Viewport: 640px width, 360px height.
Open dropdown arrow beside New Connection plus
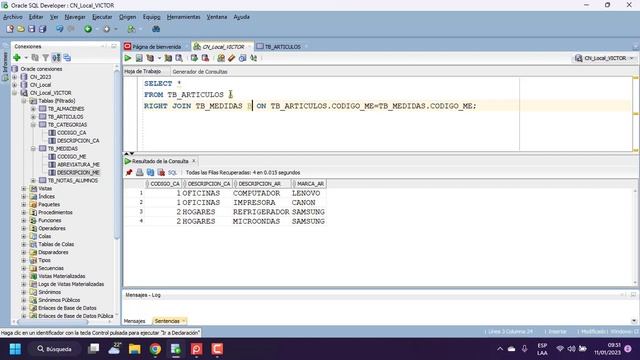[26, 58]
